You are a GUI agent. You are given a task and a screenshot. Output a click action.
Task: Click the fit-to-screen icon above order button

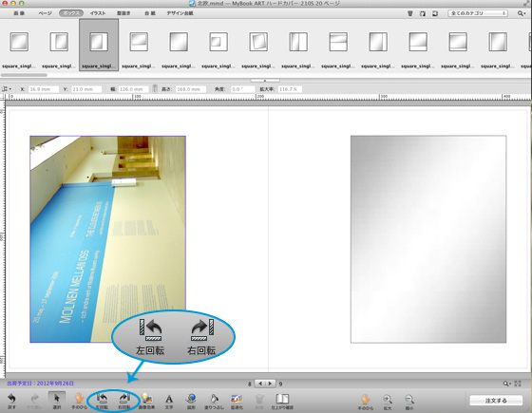pos(518,384)
